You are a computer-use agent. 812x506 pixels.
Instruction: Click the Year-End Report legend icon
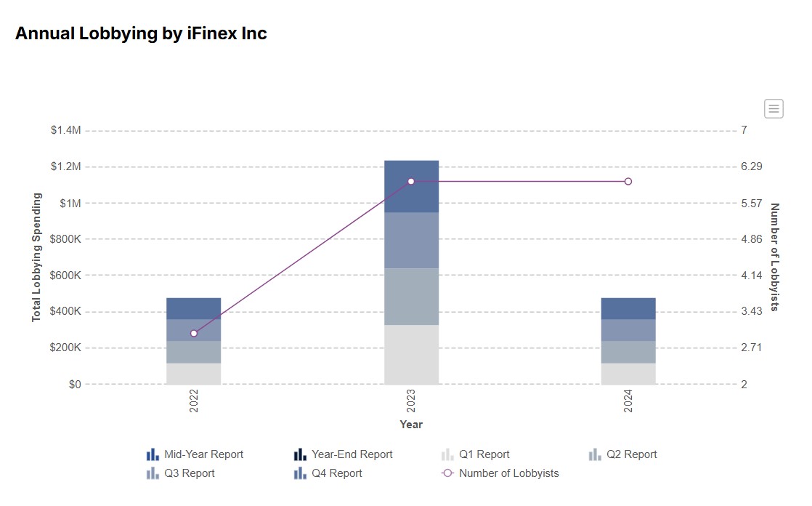pos(300,454)
